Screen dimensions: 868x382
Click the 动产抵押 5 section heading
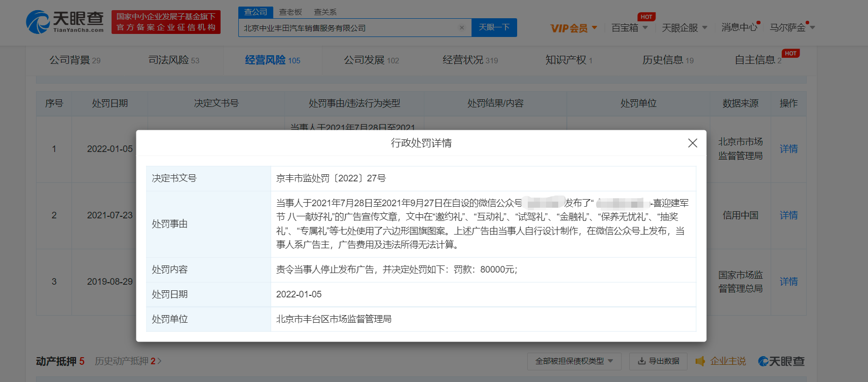point(60,361)
